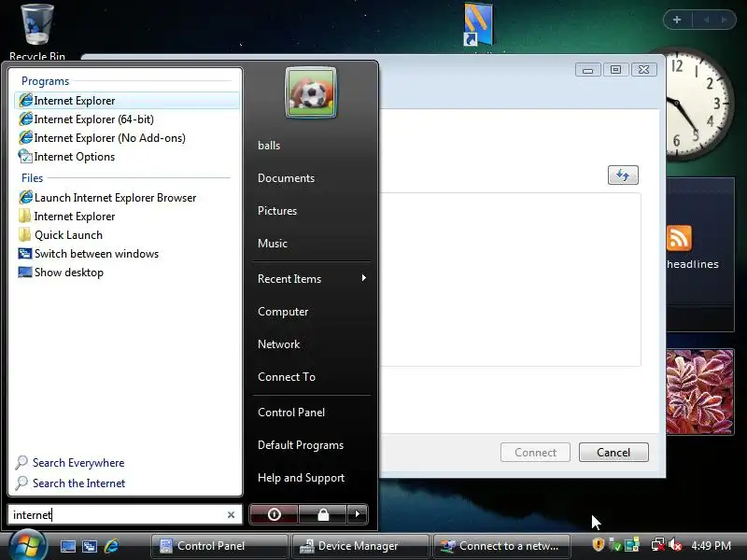Click the muted volume tray icon
This screenshot has width=747, height=560.
675,544
